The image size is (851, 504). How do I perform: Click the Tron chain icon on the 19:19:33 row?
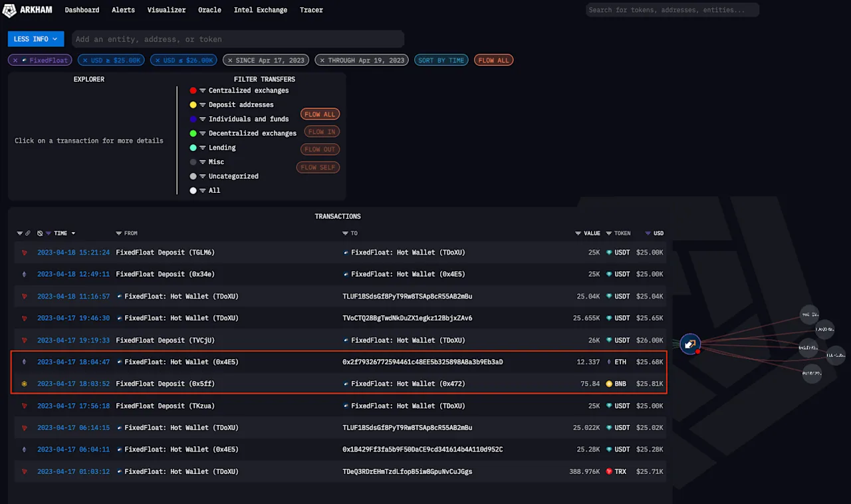(25, 340)
